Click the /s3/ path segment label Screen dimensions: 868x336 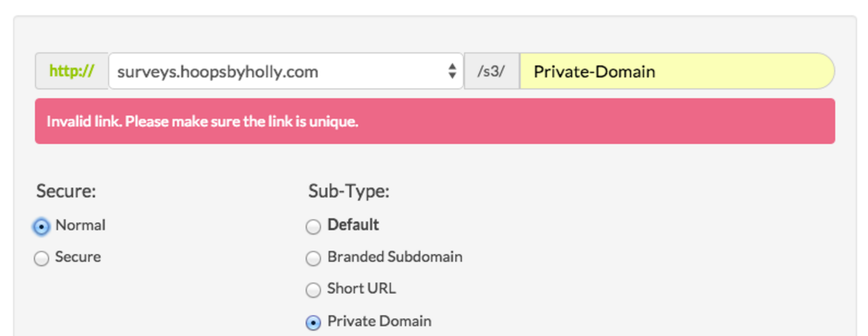(x=491, y=71)
